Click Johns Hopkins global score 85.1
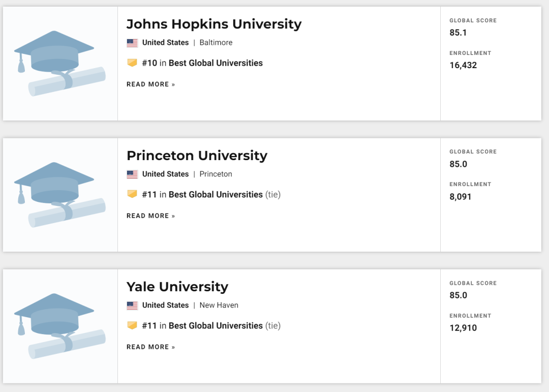Viewport: 549px width, 392px height. pyautogui.click(x=458, y=33)
